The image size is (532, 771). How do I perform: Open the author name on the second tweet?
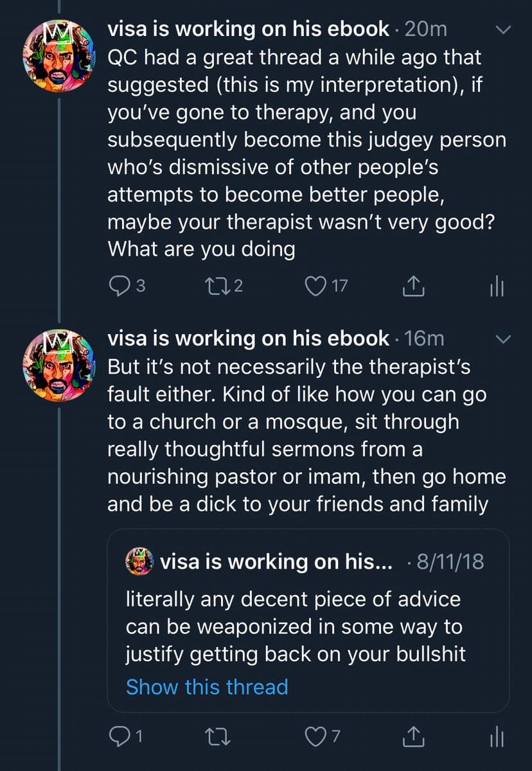[249, 338]
